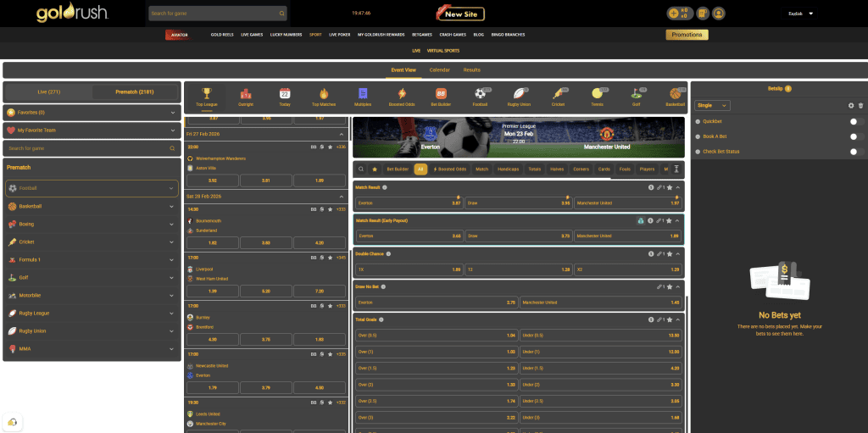868x433 pixels.
Task: Select the Corners market tab
Action: coord(581,169)
